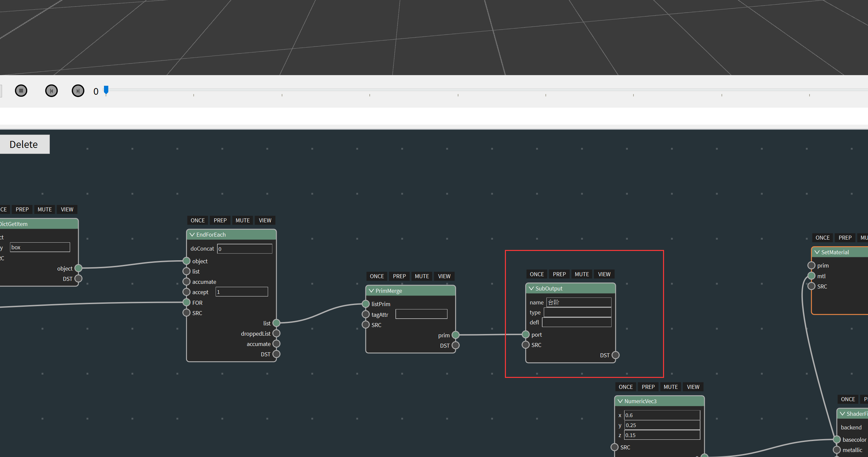
Task: Toggle MUTE on the DictGetItem node
Action: (x=45, y=209)
